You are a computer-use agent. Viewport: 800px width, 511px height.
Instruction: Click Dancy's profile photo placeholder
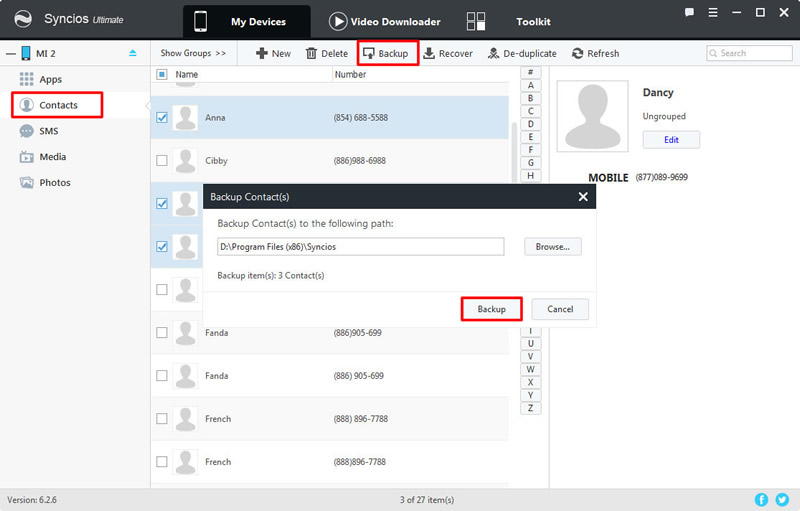click(592, 116)
